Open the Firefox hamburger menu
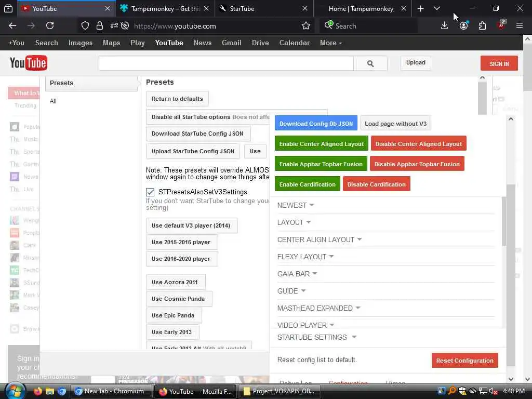The image size is (532, 399). [520, 26]
